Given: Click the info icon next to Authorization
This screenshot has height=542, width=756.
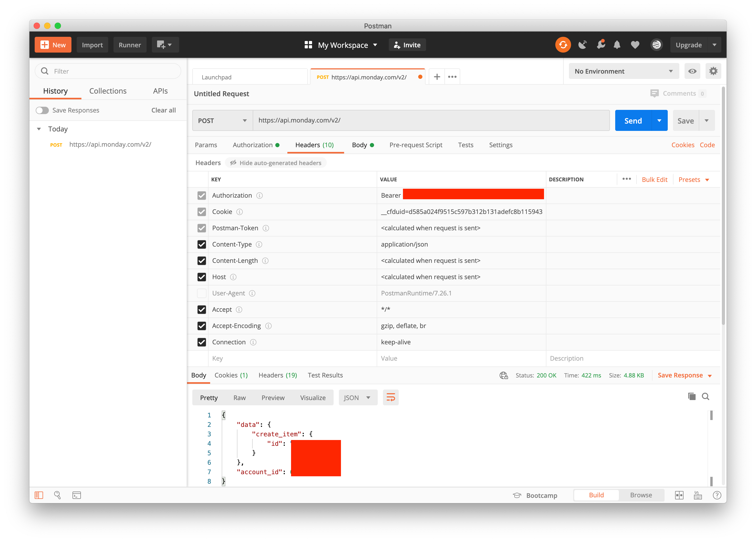Looking at the screenshot, I should (x=259, y=196).
